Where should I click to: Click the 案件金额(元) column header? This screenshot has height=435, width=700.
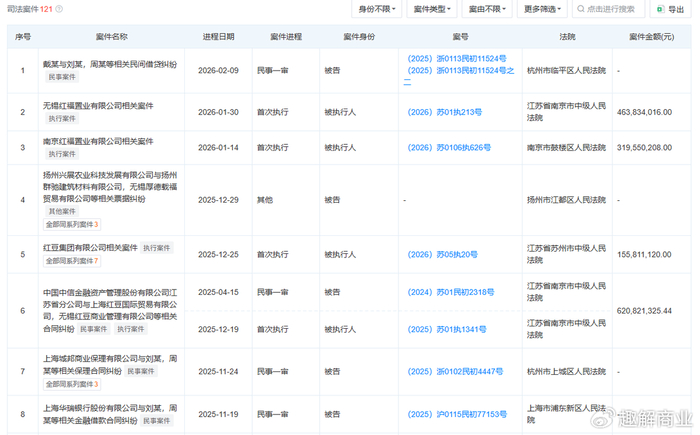[x=651, y=37]
